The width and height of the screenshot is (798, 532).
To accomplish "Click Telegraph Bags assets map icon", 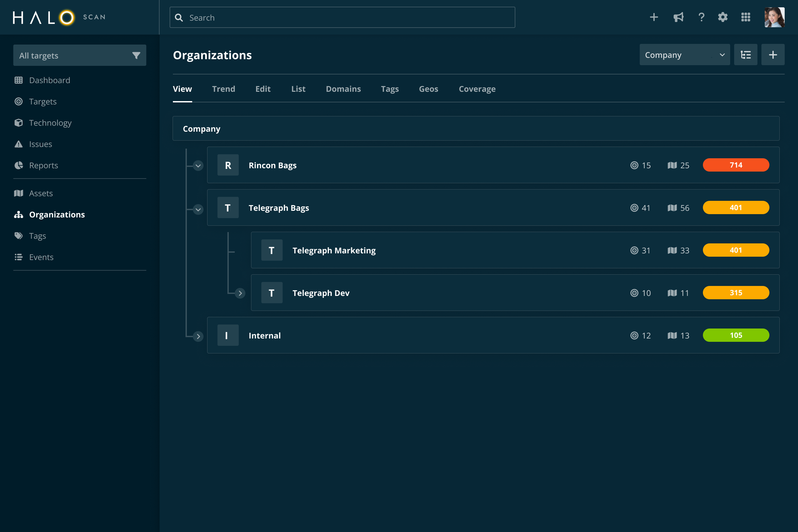I will point(672,207).
